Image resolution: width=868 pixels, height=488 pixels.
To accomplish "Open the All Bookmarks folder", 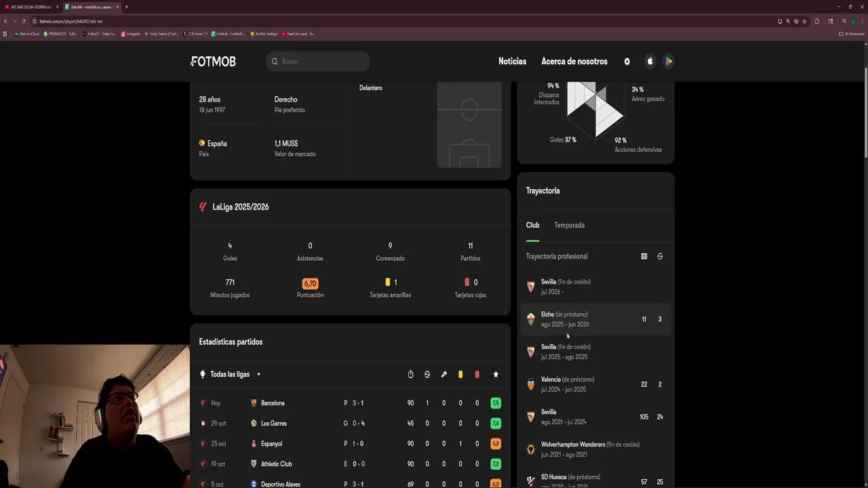I will click(x=852, y=33).
